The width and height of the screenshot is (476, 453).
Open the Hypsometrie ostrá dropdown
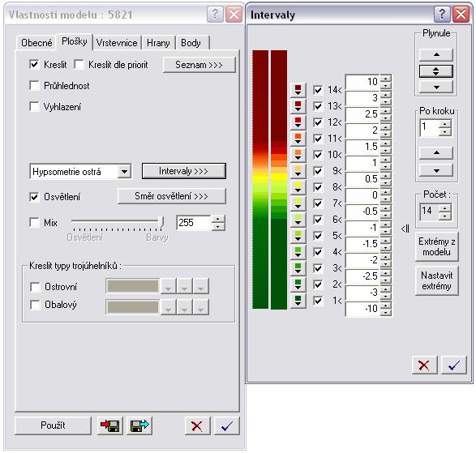(124, 172)
